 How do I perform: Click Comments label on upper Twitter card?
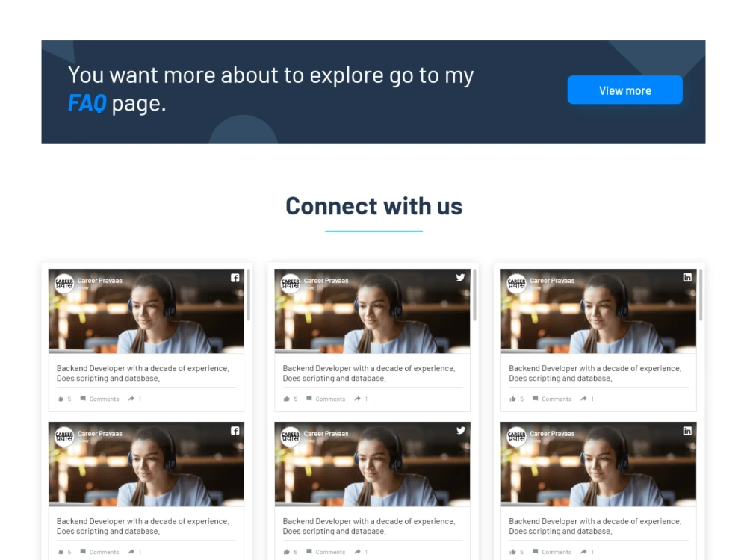[330, 399]
